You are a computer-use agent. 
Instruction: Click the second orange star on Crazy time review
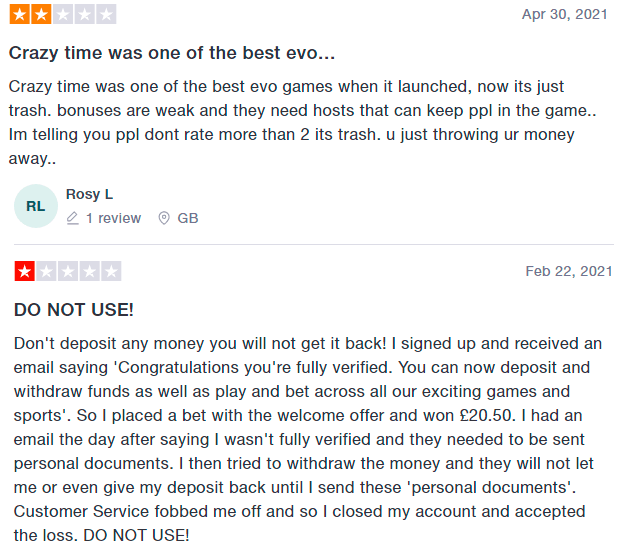click(x=41, y=14)
